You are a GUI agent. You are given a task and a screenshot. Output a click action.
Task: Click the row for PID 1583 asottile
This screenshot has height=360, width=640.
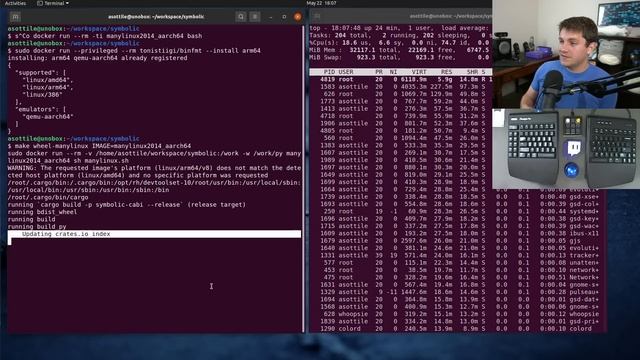pyautogui.click(x=400, y=87)
